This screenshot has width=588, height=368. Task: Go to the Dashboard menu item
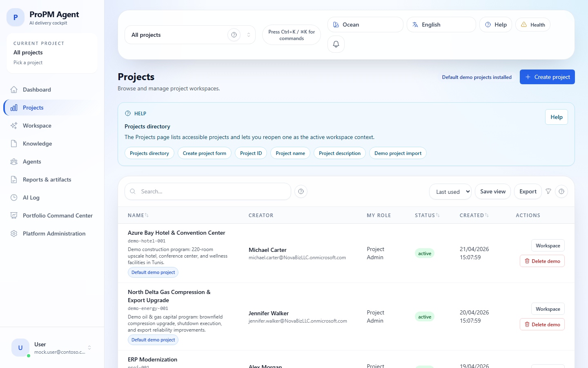pyautogui.click(x=37, y=90)
